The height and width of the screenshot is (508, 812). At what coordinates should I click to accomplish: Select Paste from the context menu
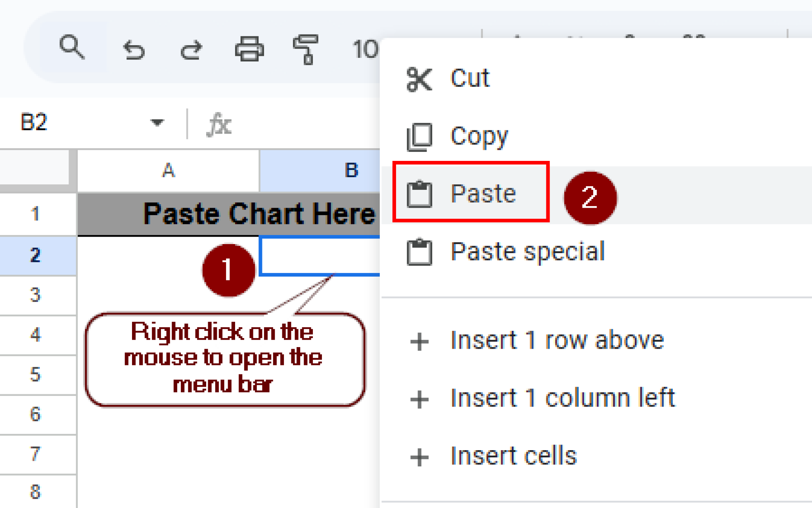[x=484, y=194]
